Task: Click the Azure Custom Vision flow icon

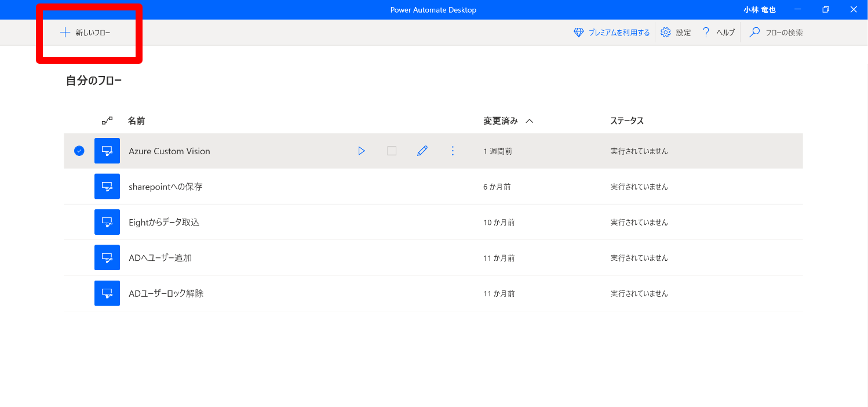Action: click(x=107, y=151)
